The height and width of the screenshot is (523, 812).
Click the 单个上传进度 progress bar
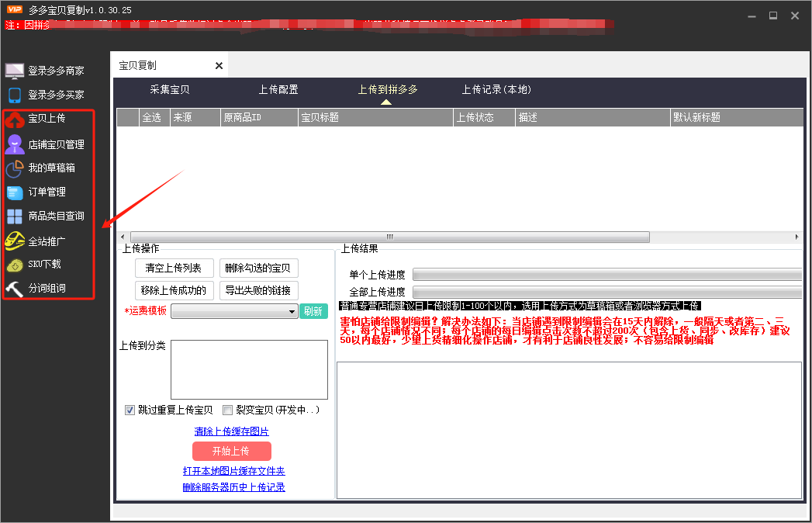(x=607, y=274)
